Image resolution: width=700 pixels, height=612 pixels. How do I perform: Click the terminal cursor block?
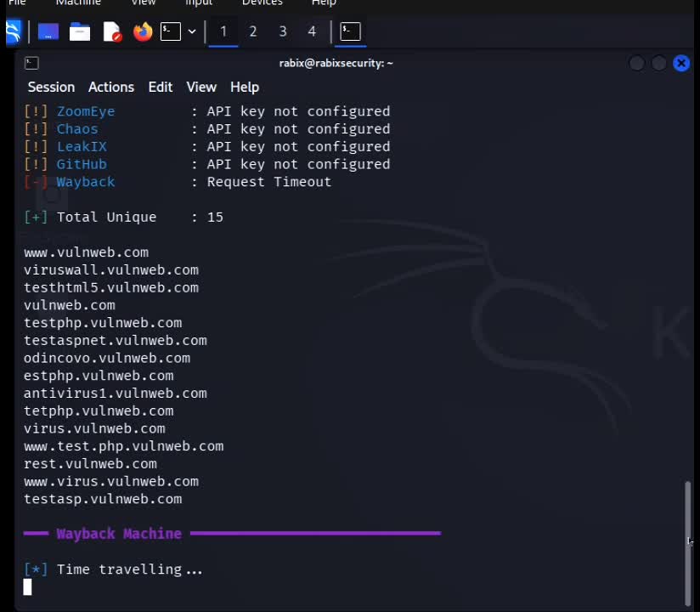coord(28,587)
